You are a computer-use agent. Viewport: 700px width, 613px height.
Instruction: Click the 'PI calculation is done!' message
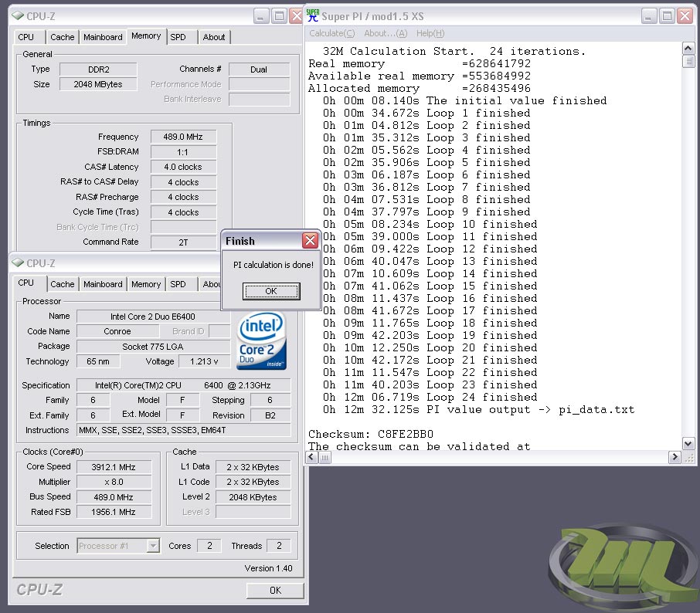[274, 265]
